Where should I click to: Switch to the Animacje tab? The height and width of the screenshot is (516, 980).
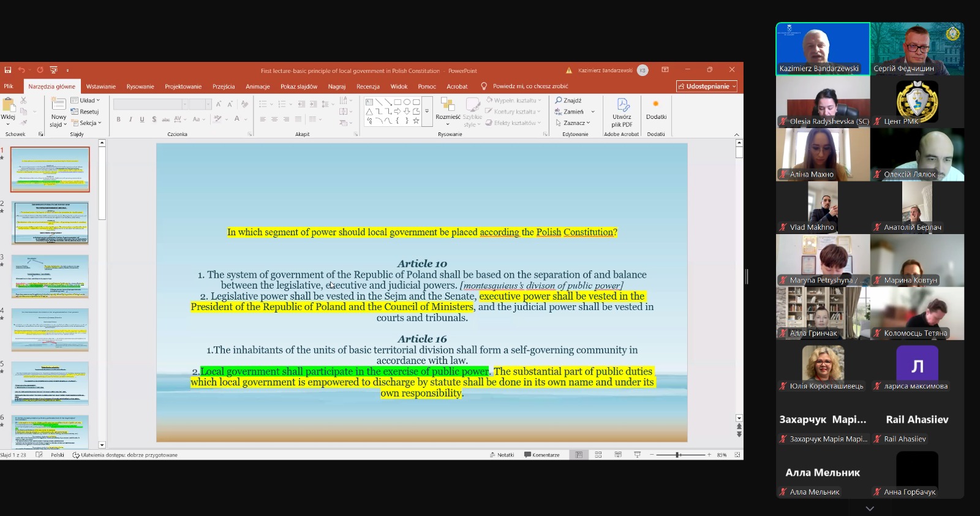pyautogui.click(x=257, y=86)
